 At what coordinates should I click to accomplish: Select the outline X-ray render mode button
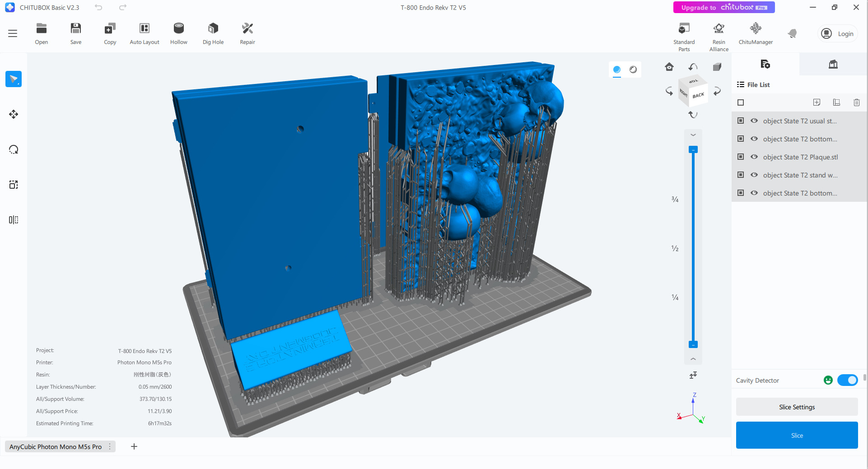(633, 70)
